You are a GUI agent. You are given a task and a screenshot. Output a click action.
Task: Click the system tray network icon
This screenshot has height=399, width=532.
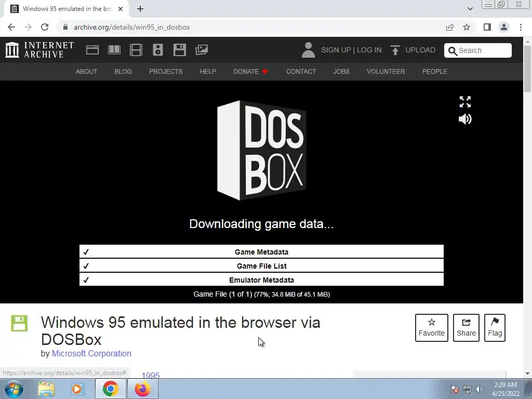pos(467,389)
